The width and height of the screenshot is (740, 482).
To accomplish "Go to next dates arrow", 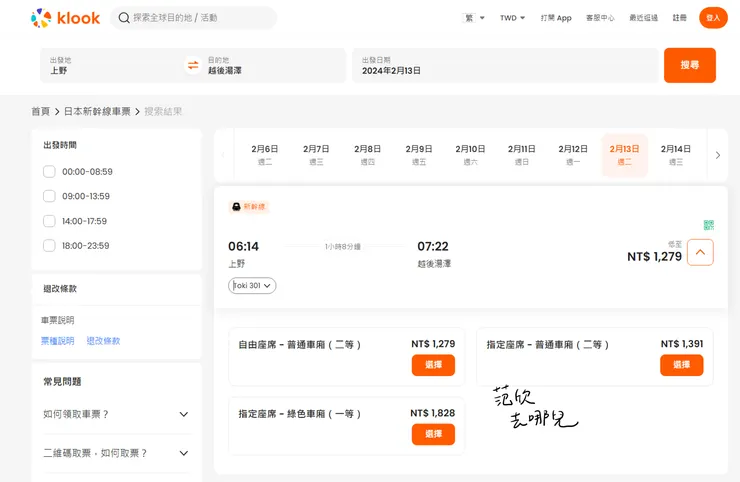I will [x=717, y=155].
